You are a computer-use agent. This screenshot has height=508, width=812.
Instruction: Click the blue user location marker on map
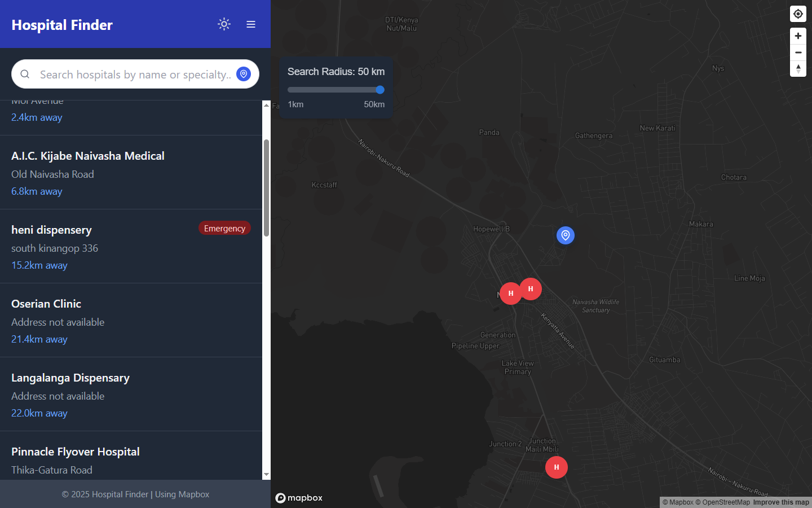click(566, 235)
